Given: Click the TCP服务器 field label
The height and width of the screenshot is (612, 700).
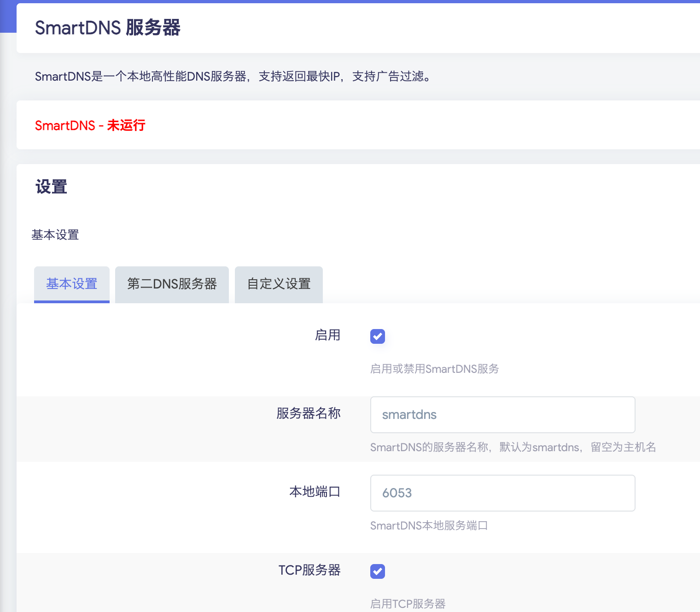Looking at the screenshot, I should pyautogui.click(x=309, y=571).
